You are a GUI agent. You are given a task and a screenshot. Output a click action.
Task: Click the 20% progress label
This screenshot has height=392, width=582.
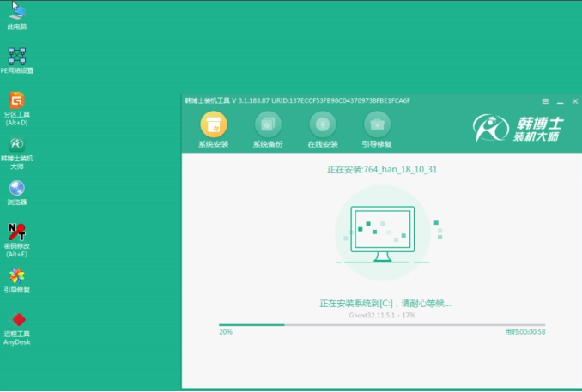coord(226,332)
